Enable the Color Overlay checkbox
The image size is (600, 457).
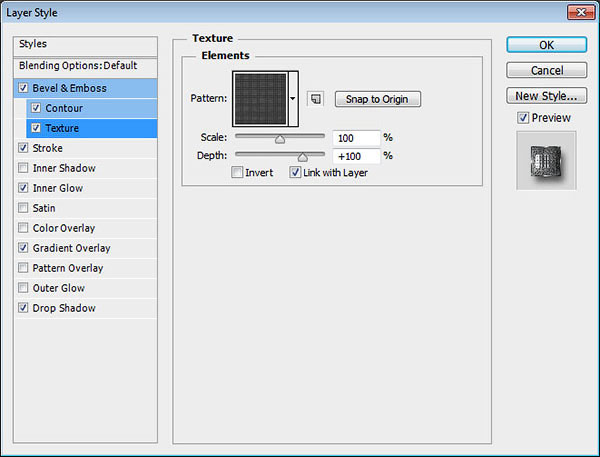pyautogui.click(x=23, y=228)
